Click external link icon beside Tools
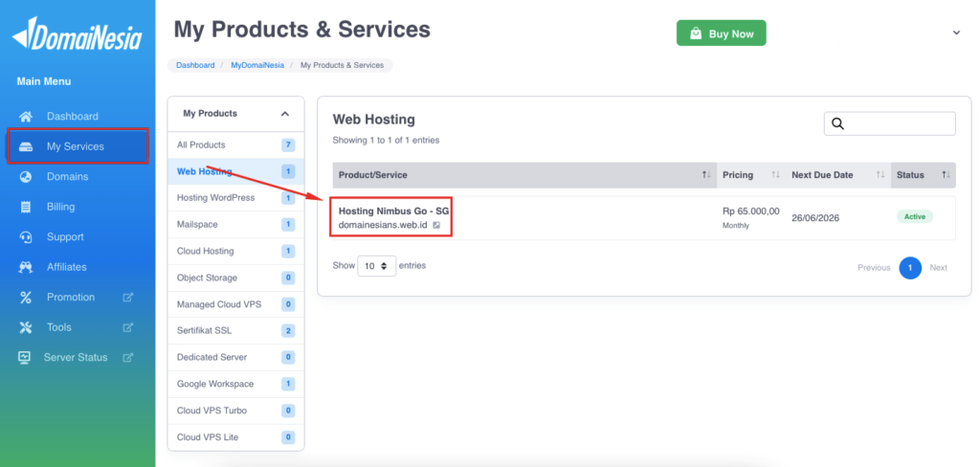Screen dimensions: 980x467 [127, 327]
